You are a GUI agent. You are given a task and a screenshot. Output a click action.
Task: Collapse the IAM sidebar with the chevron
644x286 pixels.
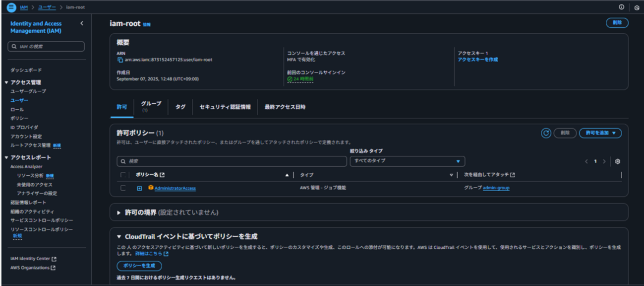tap(82, 23)
